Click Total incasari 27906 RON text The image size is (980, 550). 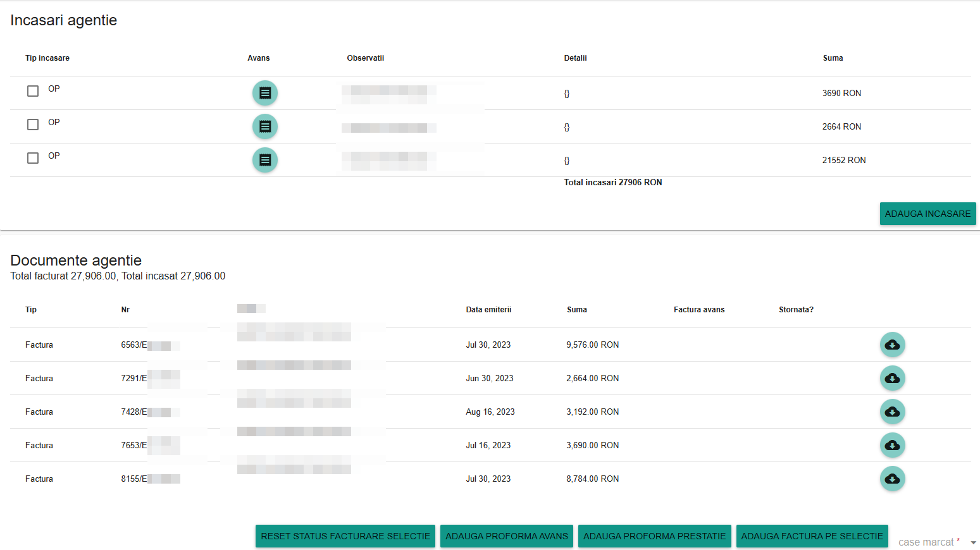point(613,182)
